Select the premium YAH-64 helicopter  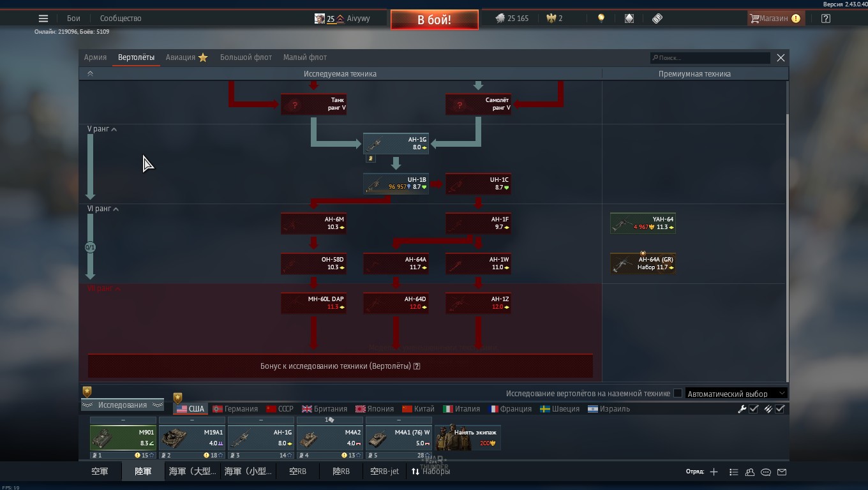pyautogui.click(x=643, y=223)
